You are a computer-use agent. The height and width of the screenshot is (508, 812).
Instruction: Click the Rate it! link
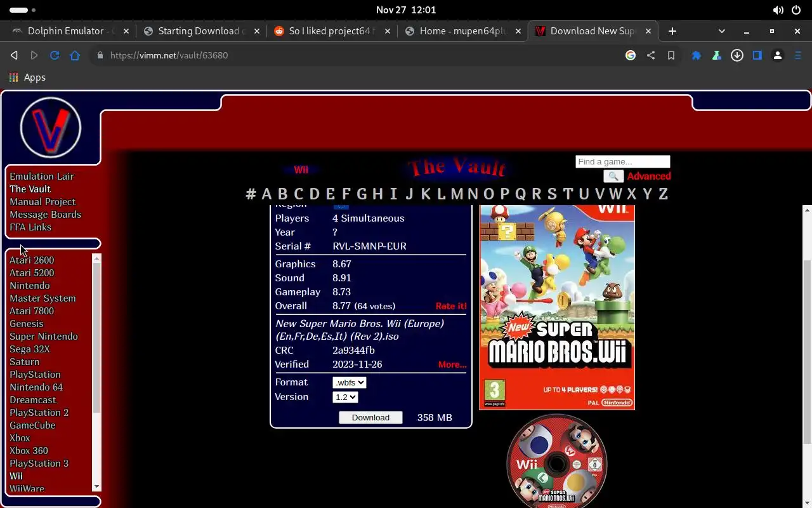(x=451, y=306)
